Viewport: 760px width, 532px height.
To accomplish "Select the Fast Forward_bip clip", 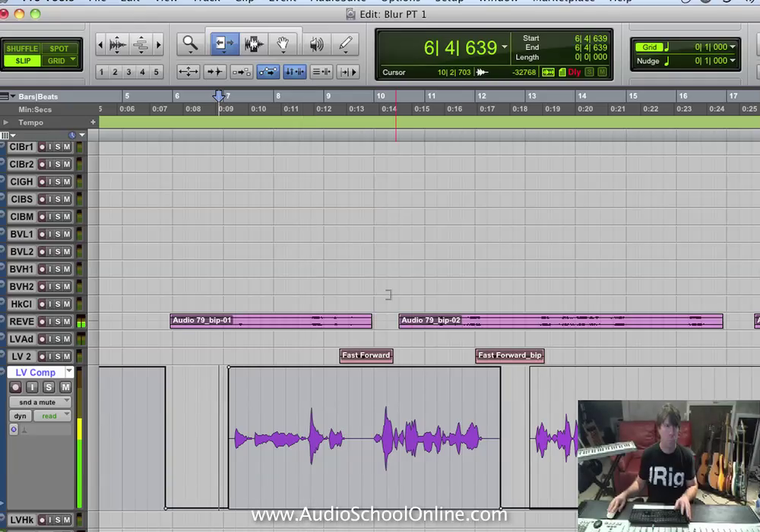I will coord(510,355).
